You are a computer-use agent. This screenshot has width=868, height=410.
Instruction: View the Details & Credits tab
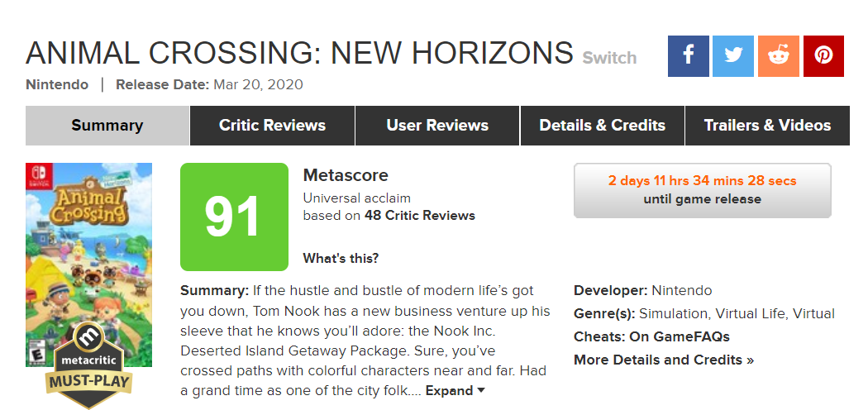click(602, 126)
